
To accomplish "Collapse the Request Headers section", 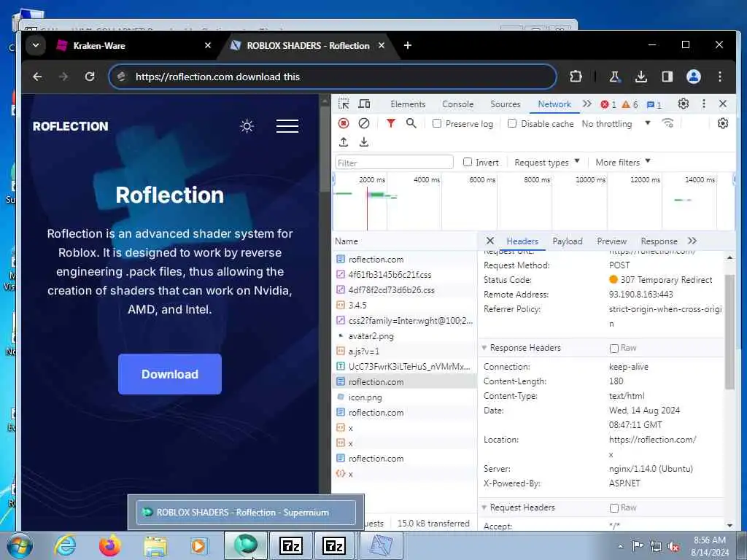I will pyautogui.click(x=484, y=507).
